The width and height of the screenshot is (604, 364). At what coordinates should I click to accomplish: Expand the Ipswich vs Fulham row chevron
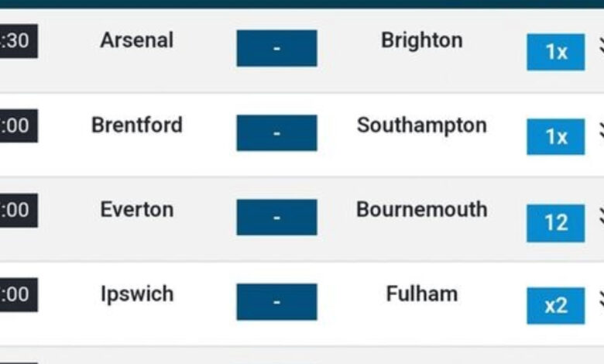pos(601,300)
